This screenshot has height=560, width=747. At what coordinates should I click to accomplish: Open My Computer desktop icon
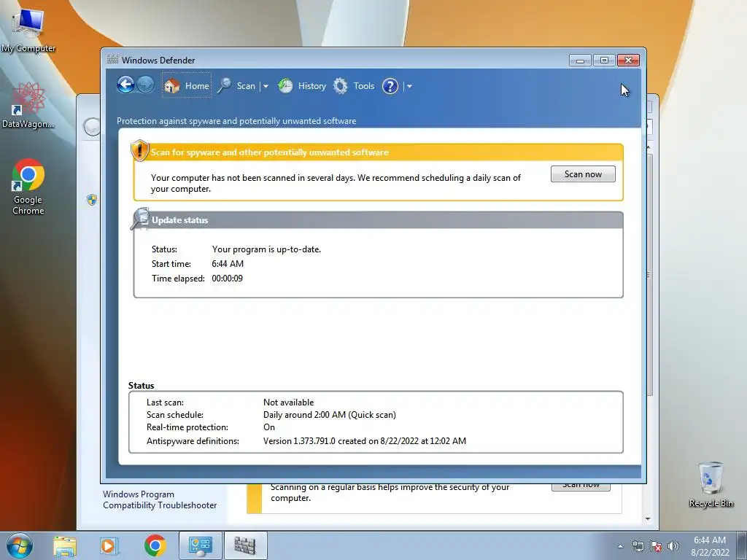28,31
